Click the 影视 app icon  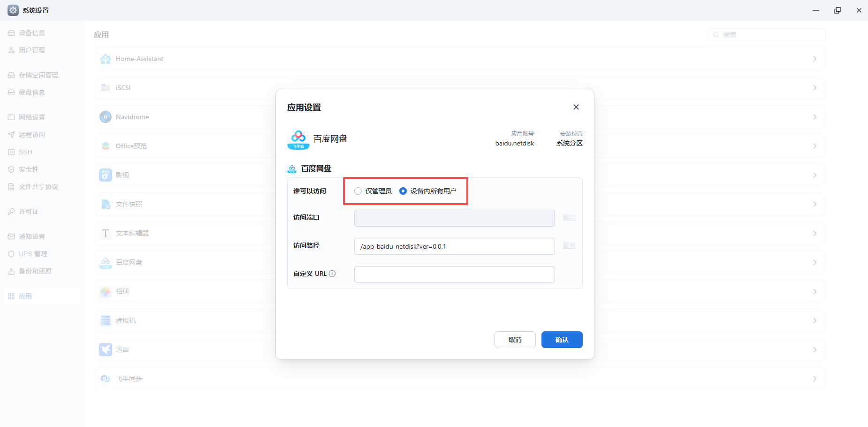106,175
